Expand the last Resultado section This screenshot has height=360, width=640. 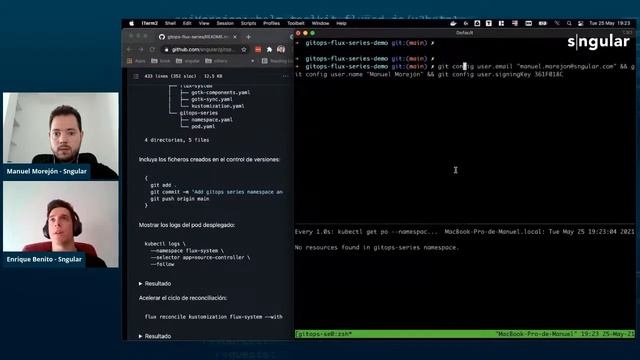pyautogui.click(x=155, y=336)
